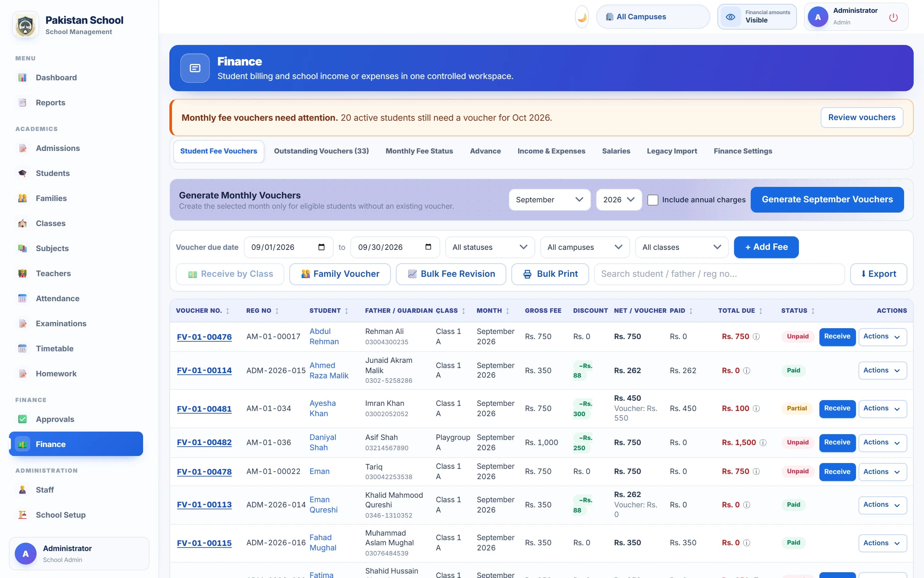The height and width of the screenshot is (578, 924).
Task: Open the 2026 year dropdown
Action: [x=619, y=199]
